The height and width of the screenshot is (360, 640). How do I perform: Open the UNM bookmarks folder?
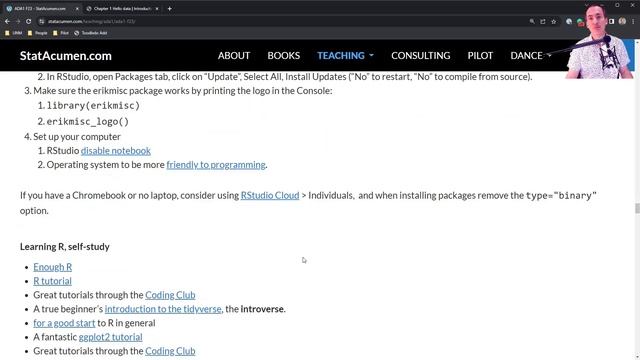click(x=13, y=33)
